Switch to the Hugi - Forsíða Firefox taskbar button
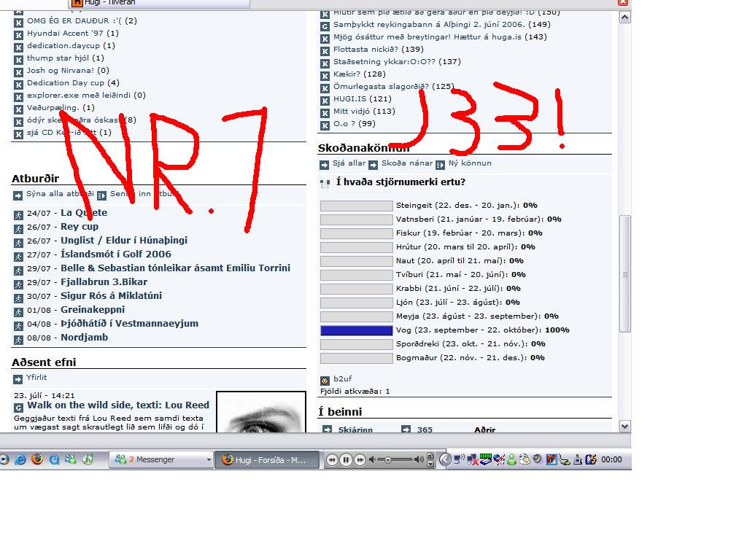The width and height of the screenshot is (747, 560). pyautogui.click(x=267, y=459)
